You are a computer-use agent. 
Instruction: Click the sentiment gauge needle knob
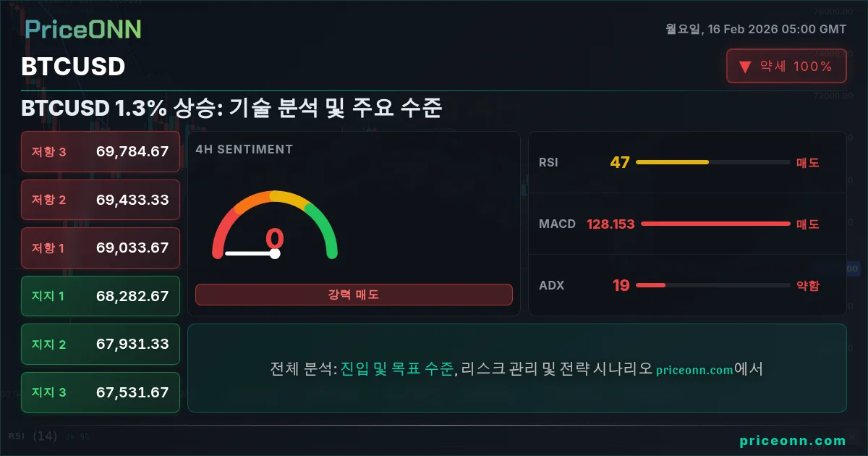coord(275,253)
